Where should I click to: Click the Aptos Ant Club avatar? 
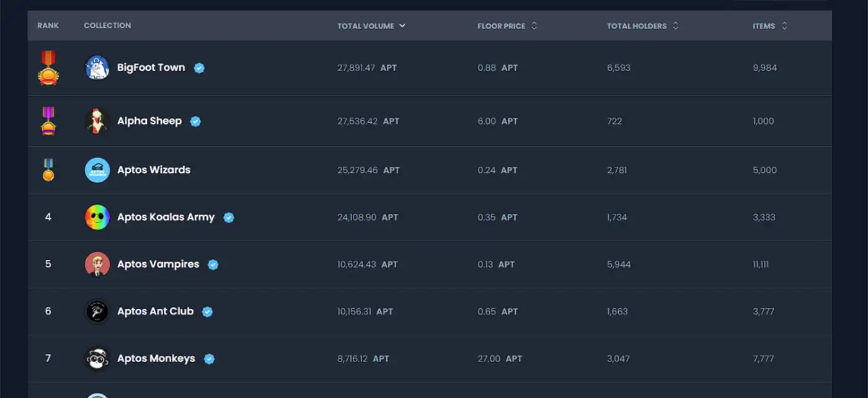(97, 311)
